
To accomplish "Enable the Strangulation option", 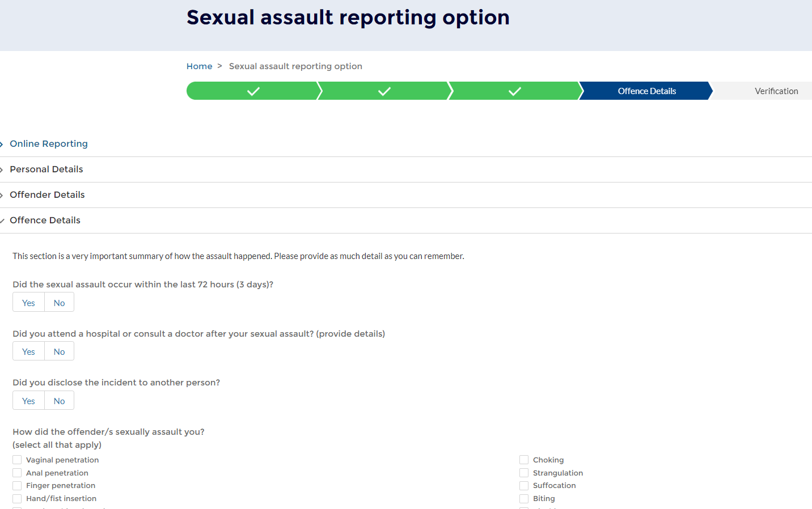I will [x=523, y=473].
